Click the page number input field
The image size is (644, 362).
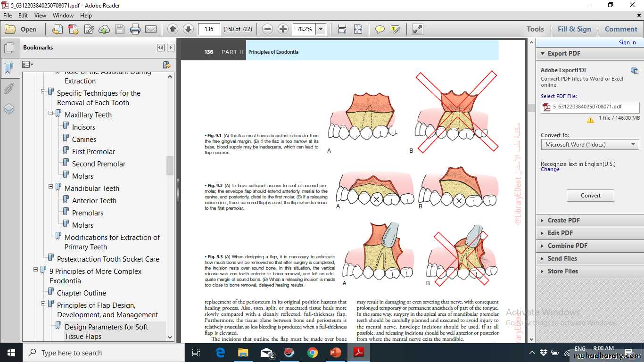click(209, 29)
